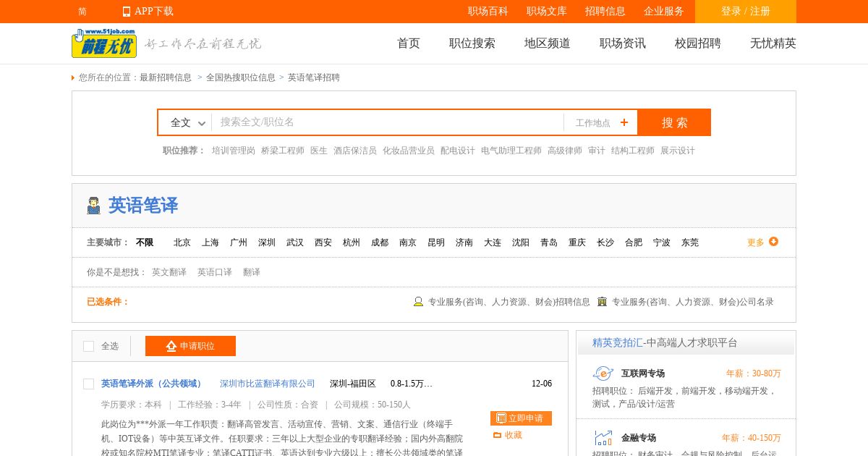
Task: Expand more cities with 更多
Action: [755, 242]
